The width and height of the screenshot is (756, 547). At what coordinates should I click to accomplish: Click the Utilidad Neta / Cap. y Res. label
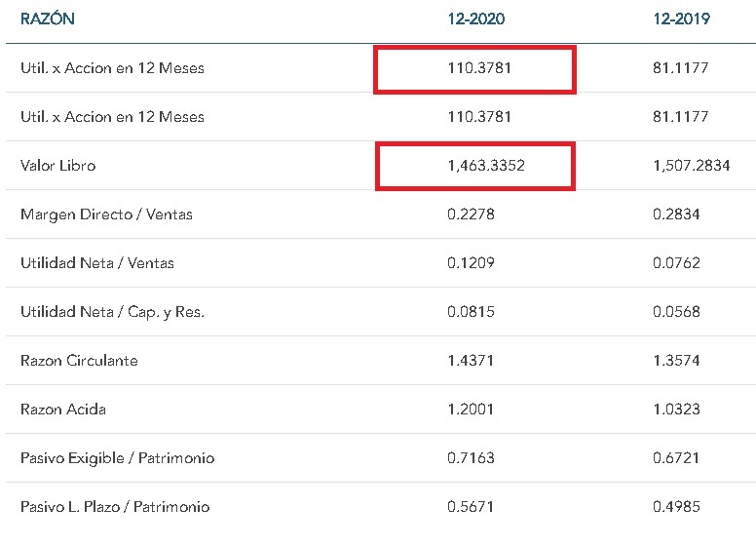pos(112,312)
